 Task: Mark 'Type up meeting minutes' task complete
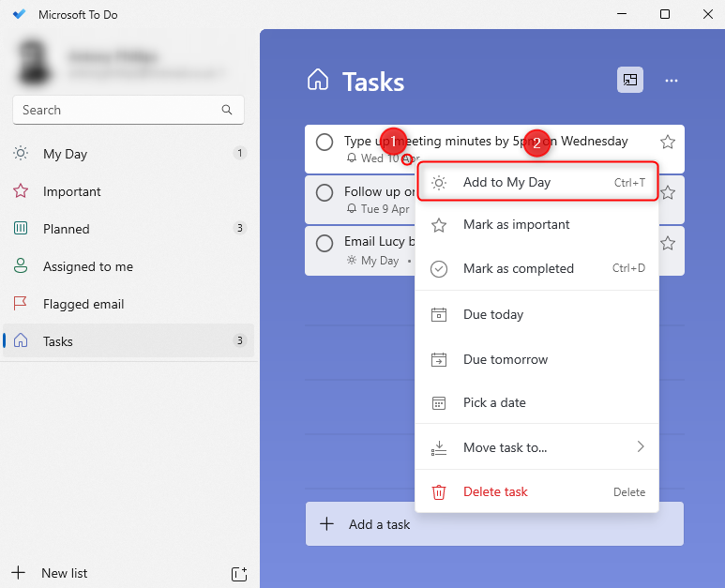pos(325,142)
